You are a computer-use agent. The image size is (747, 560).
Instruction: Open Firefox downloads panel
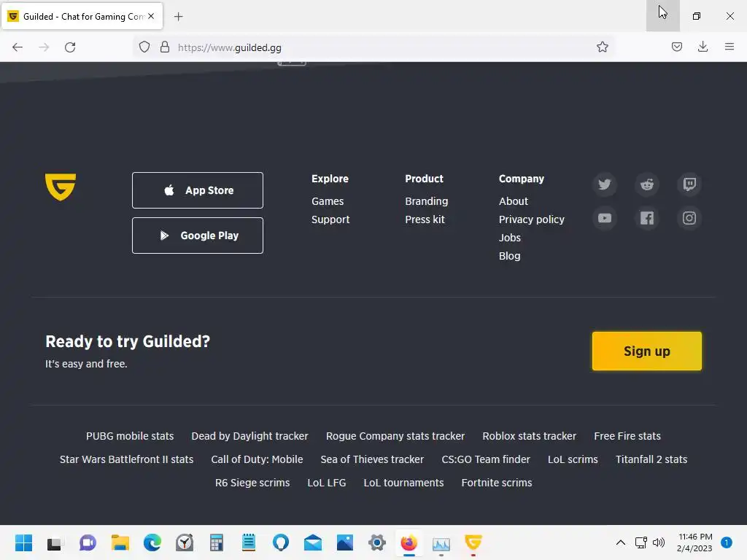coord(703,47)
